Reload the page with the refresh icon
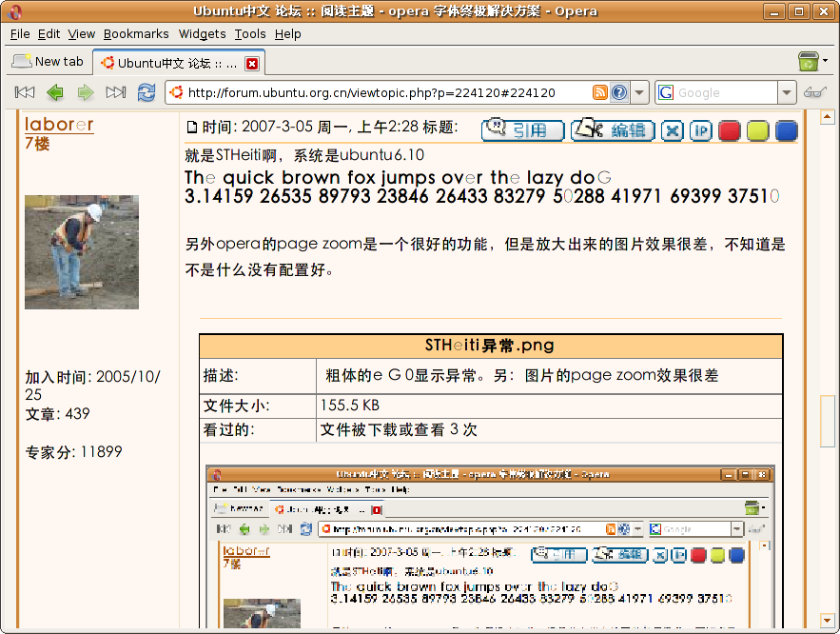The height and width of the screenshot is (634, 840). tap(147, 92)
